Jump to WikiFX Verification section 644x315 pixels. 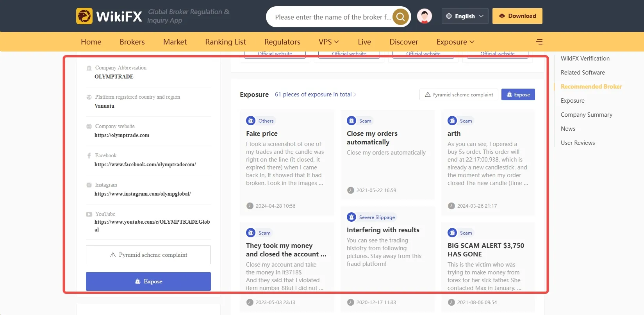point(585,59)
